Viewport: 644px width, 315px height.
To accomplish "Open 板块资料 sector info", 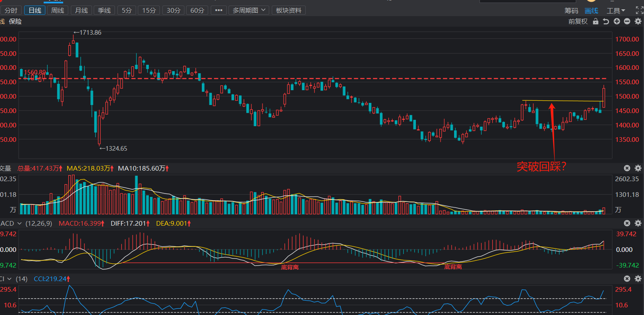I will point(289,10).
